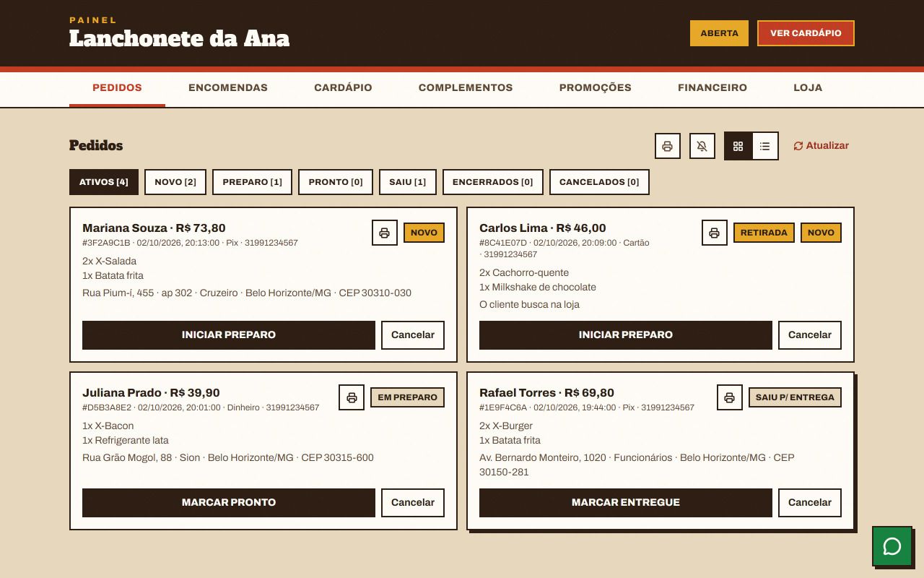Open Promoções tab
The image size is (924, 578).
(596, 88)
